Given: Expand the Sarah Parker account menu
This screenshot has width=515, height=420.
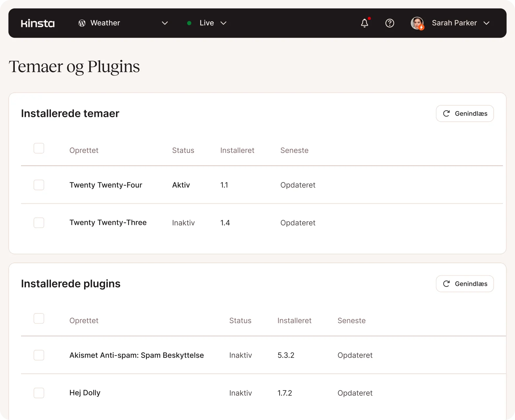Looking at the screenshot, I should point(486,23).
